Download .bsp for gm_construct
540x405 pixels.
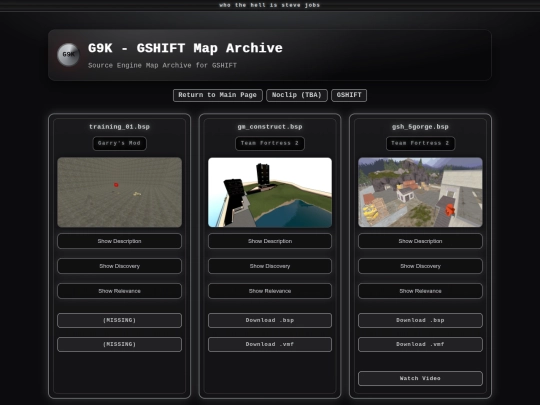[x=270, y=320]
